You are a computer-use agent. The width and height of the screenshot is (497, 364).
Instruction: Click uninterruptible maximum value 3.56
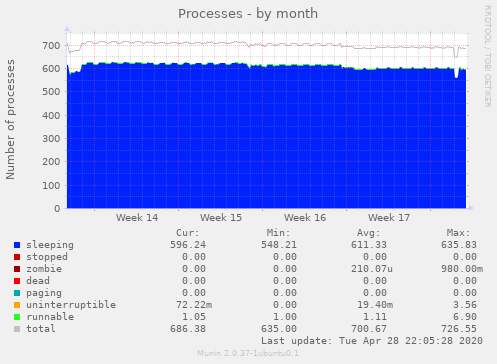(465, 305)
